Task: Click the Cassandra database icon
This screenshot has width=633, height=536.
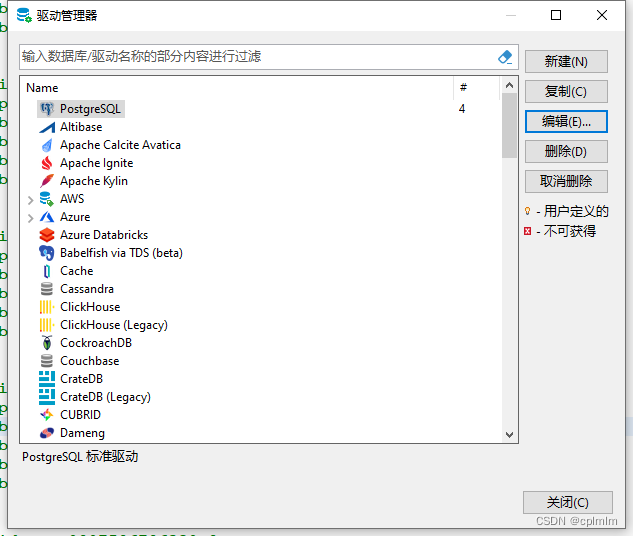Action: 47,289
